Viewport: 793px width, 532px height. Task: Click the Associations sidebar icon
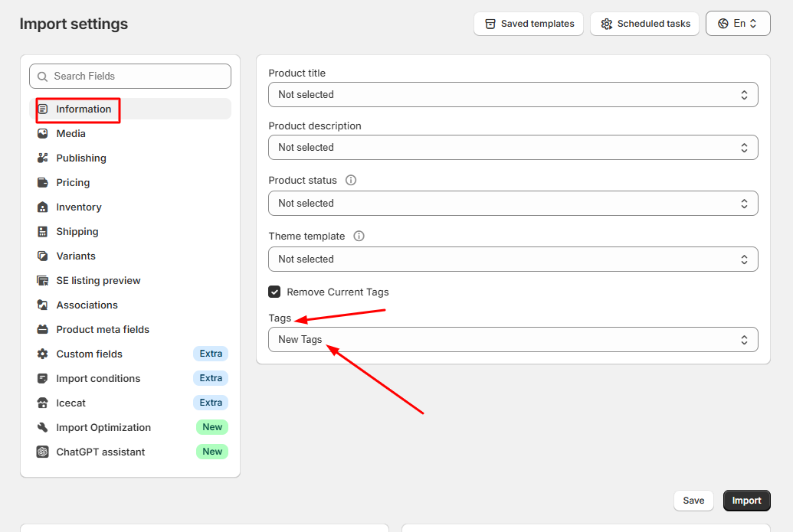click(43, 305)
